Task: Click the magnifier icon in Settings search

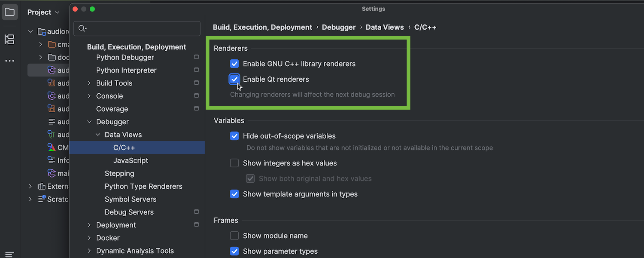Action: (82, 29)
